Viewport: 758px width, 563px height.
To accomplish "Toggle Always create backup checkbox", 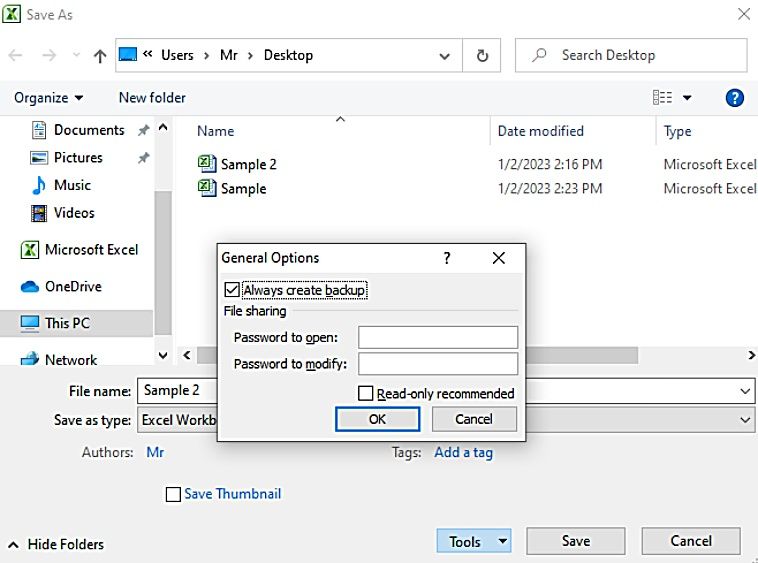I will pos(232,290).
